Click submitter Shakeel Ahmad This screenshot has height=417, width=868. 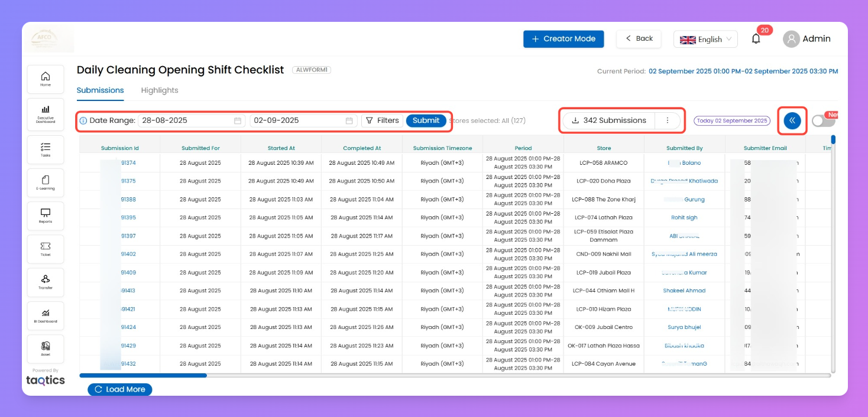coord(684,291)
